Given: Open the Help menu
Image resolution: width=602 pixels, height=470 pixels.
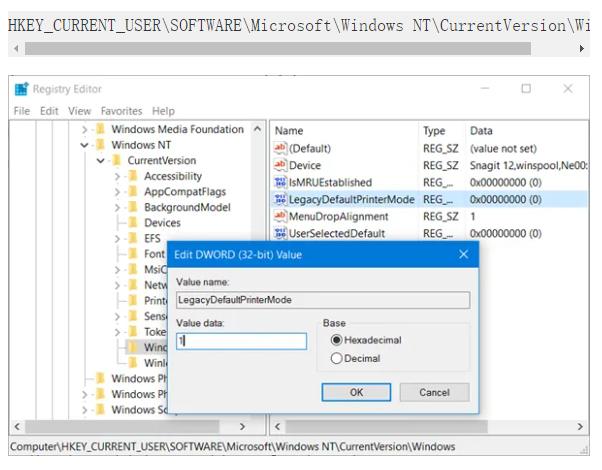Looking at the screenshot, I should pos(163,111).
